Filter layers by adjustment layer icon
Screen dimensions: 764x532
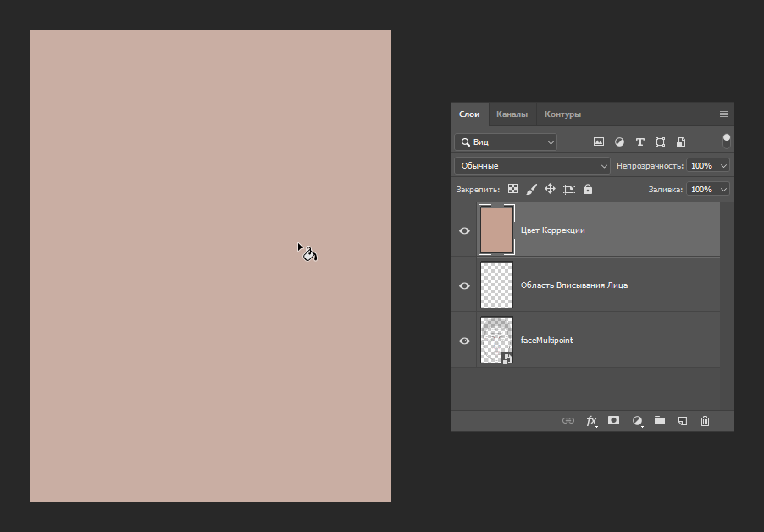click(619, 141)
